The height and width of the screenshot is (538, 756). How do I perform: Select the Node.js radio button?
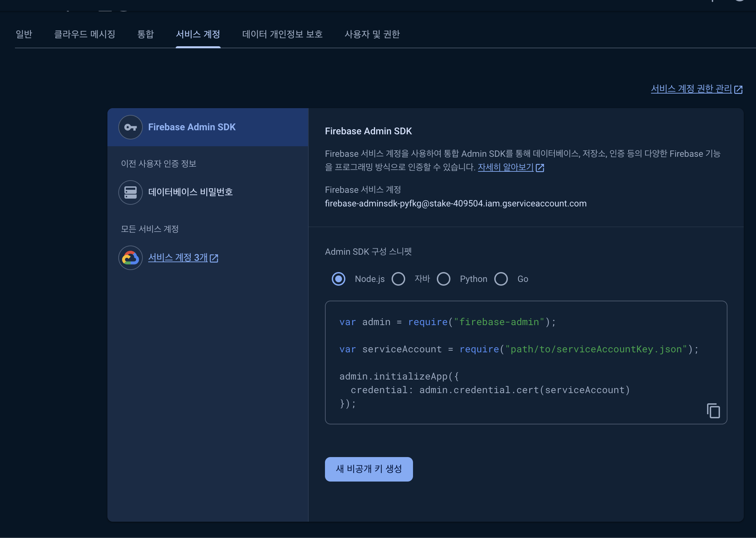point(339,279)
